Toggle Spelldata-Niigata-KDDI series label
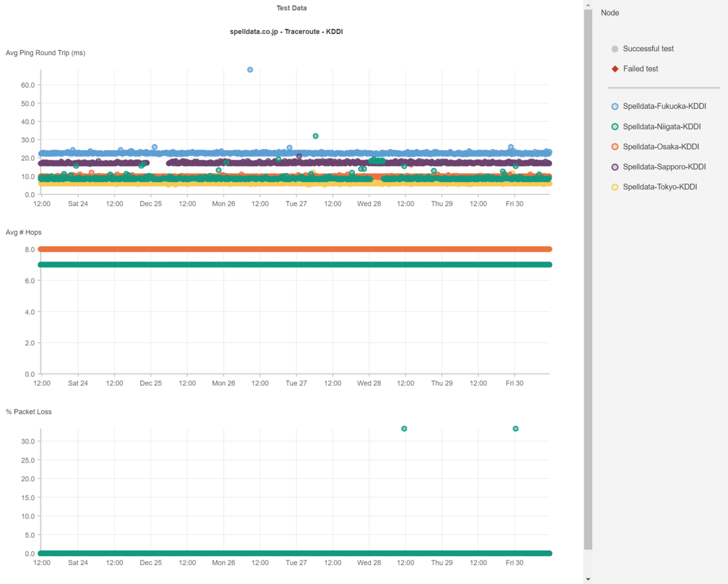Viewport: 728px width, 584px height. [x=662, y=127]
